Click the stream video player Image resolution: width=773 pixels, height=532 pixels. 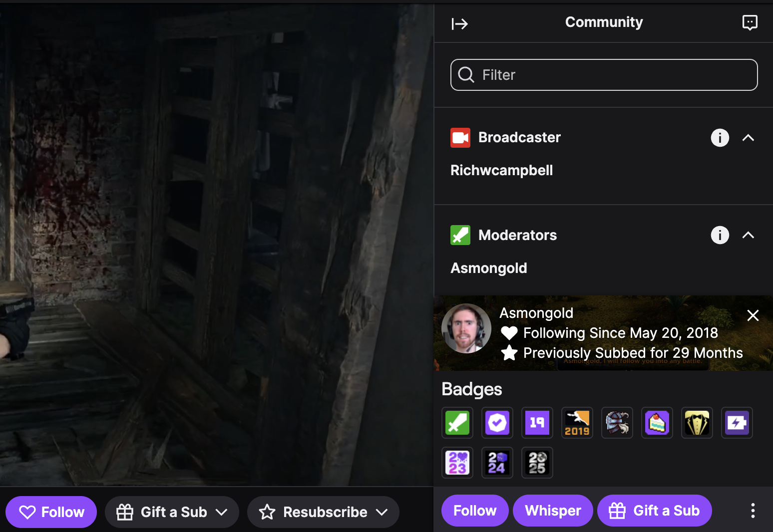pyautogui.click(x=217, y=245)
